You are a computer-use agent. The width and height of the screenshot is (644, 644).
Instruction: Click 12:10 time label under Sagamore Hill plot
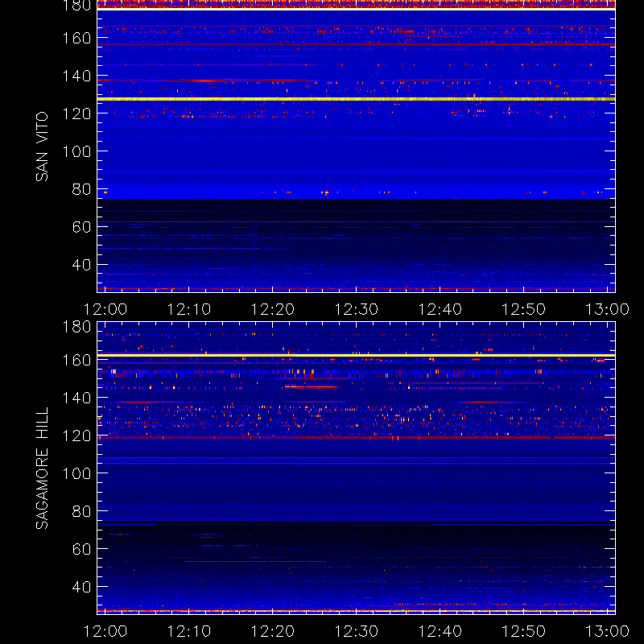point(189,631)
